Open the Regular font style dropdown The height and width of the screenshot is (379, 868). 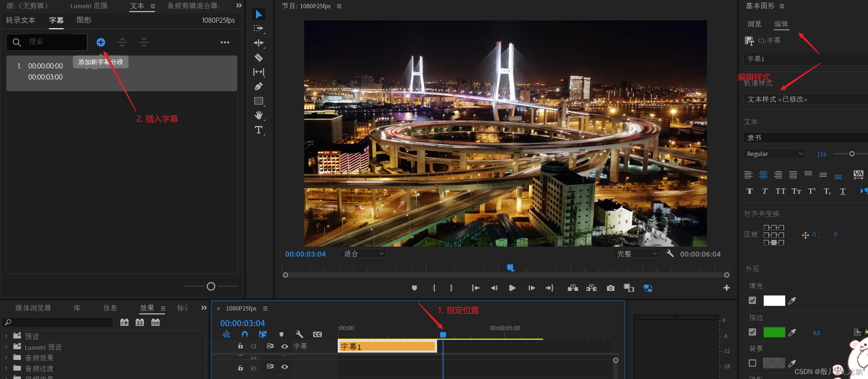tap(774, 154)
